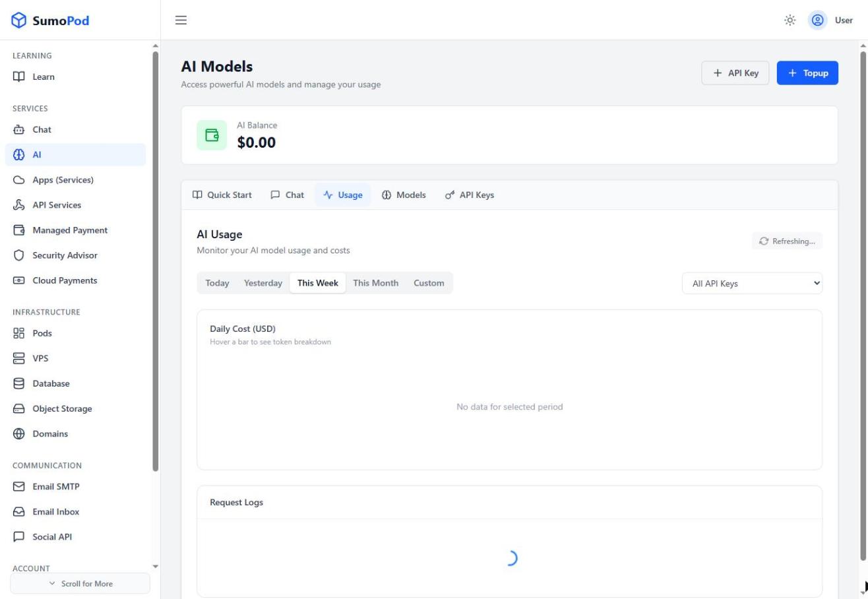Open Social API in the sidebar
This screenshot has width=868, height=599.
[x=75, y=537]
